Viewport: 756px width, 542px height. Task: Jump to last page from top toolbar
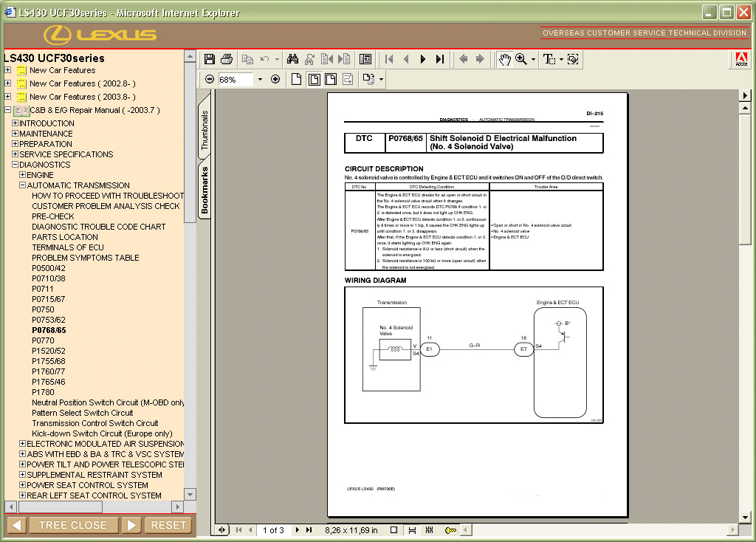click(x=440, y=59)
